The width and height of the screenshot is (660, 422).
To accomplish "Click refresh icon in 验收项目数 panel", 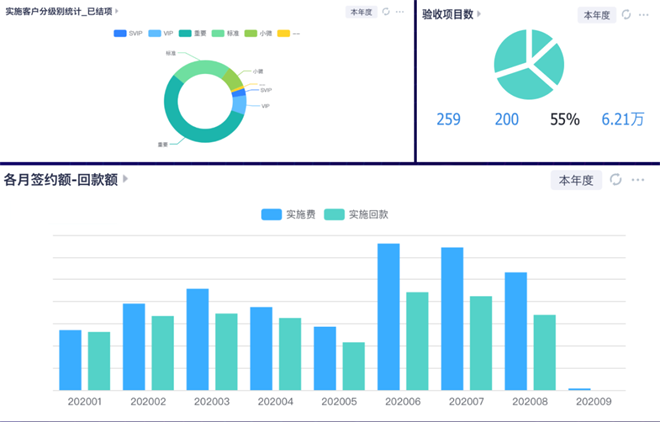I will point(626,15).
